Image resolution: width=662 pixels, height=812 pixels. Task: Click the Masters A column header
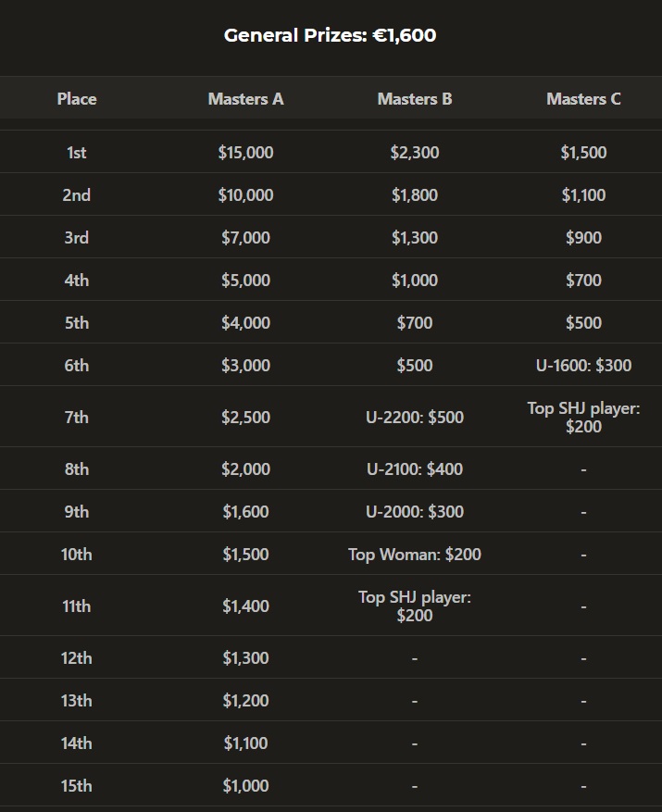click(x=245, y=99)
